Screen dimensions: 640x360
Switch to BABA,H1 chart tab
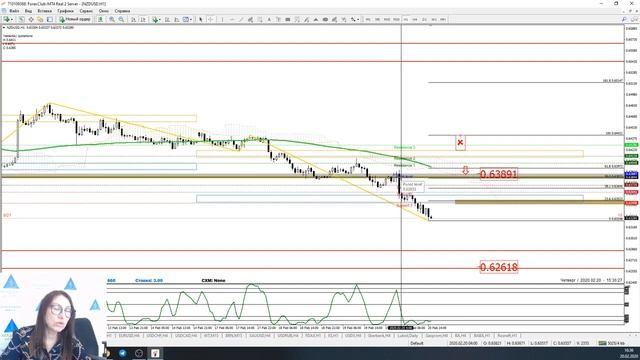pyautogui.click(x=482, y=336)
